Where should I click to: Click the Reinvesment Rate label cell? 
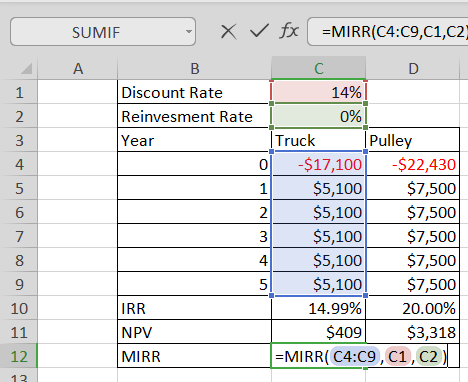click(195, 116)
